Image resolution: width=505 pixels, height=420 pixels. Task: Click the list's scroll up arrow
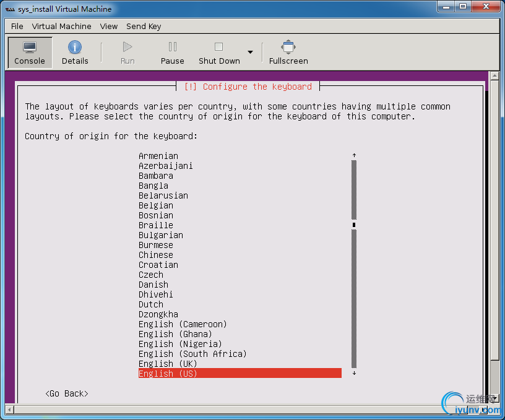354,155
